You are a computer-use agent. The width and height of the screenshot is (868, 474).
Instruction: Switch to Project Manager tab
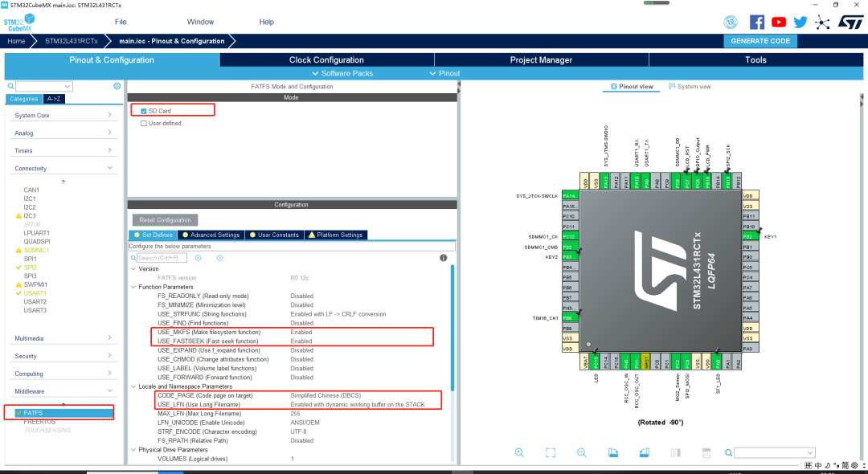(x=541, y=59)
